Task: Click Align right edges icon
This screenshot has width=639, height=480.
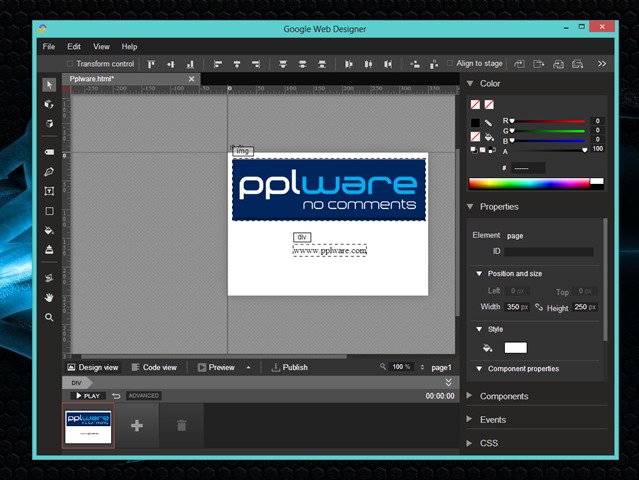Action: 256,64
